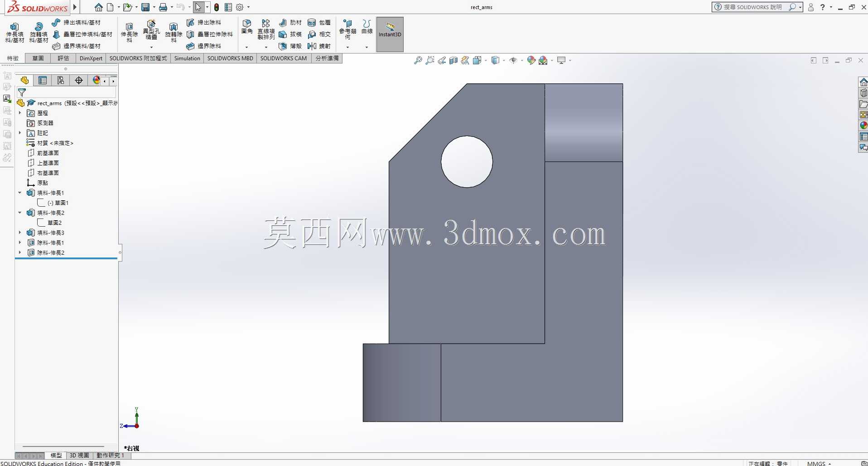
Task: Click the 旋轉除料 revolved cut tool
Action: pos(173,33)
